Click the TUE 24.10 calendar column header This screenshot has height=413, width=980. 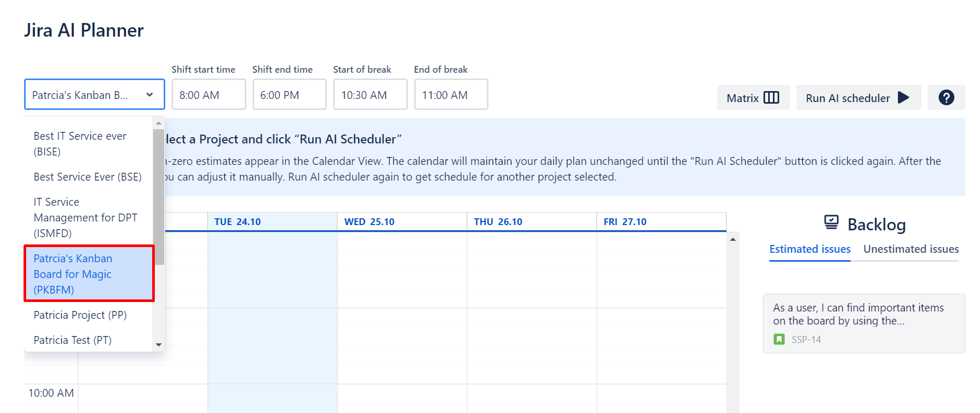(272, 221)
